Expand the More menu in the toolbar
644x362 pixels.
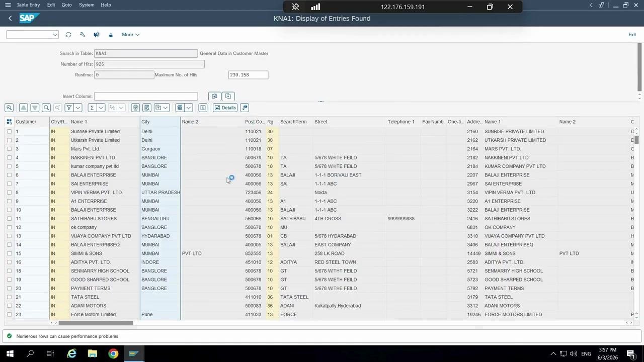point(131,35)
